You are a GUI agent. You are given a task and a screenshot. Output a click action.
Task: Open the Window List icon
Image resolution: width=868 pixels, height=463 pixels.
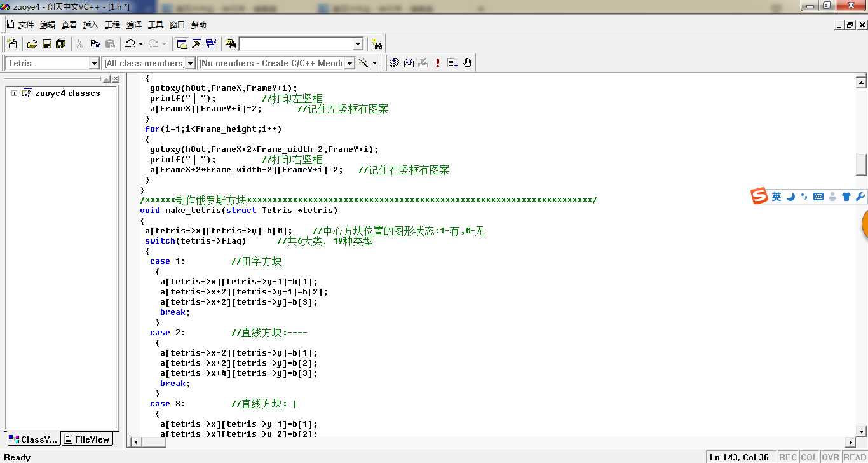(x=211, y=44)
